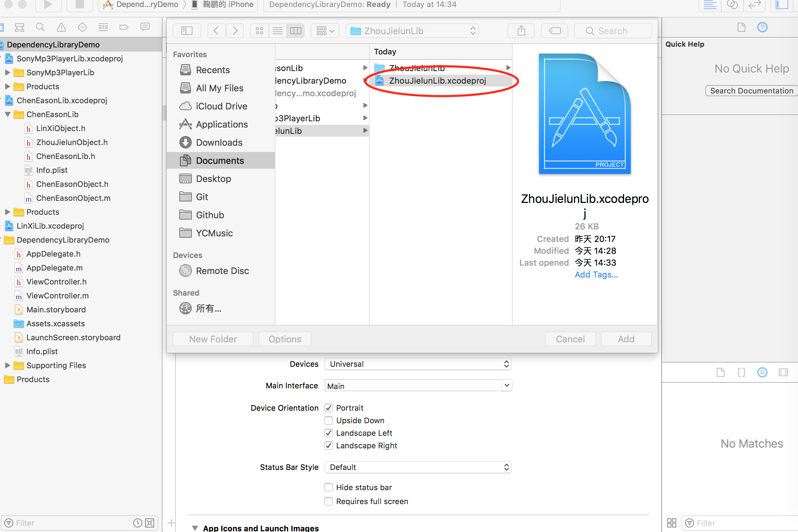Select the standard editor icon in toolbar

(x=710, y=5)
